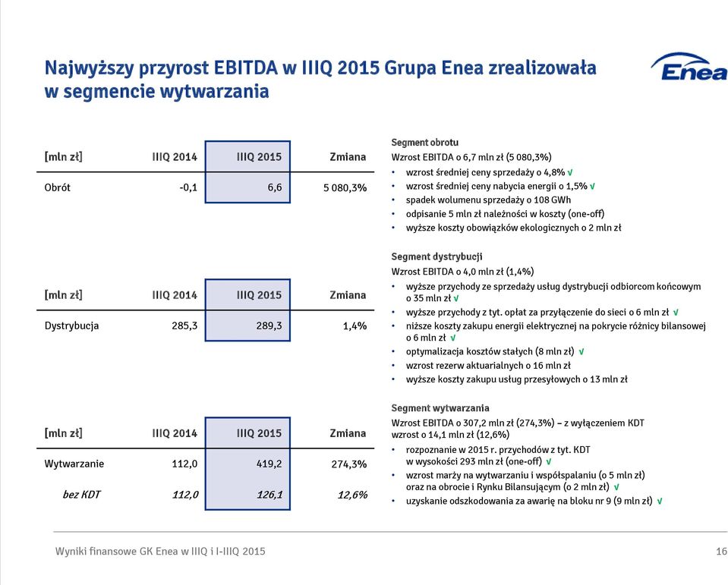Click the slide title starting 'Najwyższy przyrost EBITDA'

(320, 79)
